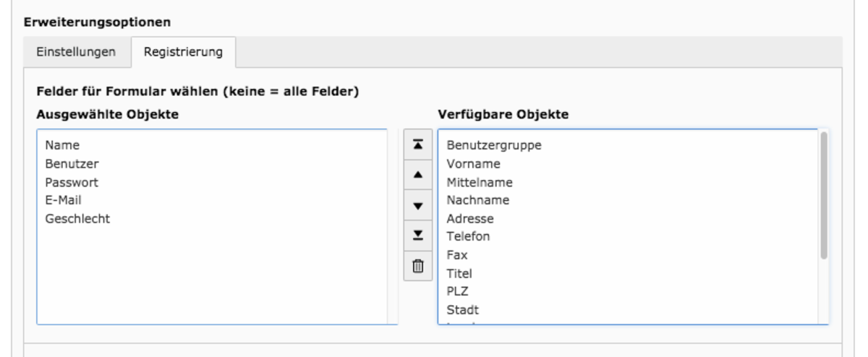The image size is (868, 357).
Task: Move selected item to top
Action: point(417,145)
